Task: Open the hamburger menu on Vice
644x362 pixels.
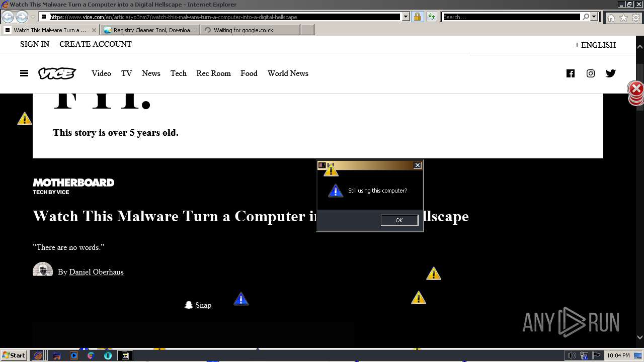Action: point(24,73)
